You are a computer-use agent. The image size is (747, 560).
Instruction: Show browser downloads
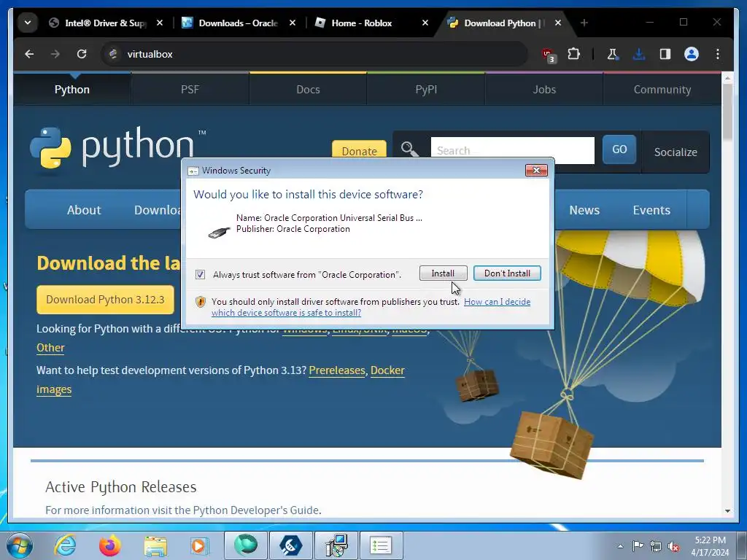639,54
